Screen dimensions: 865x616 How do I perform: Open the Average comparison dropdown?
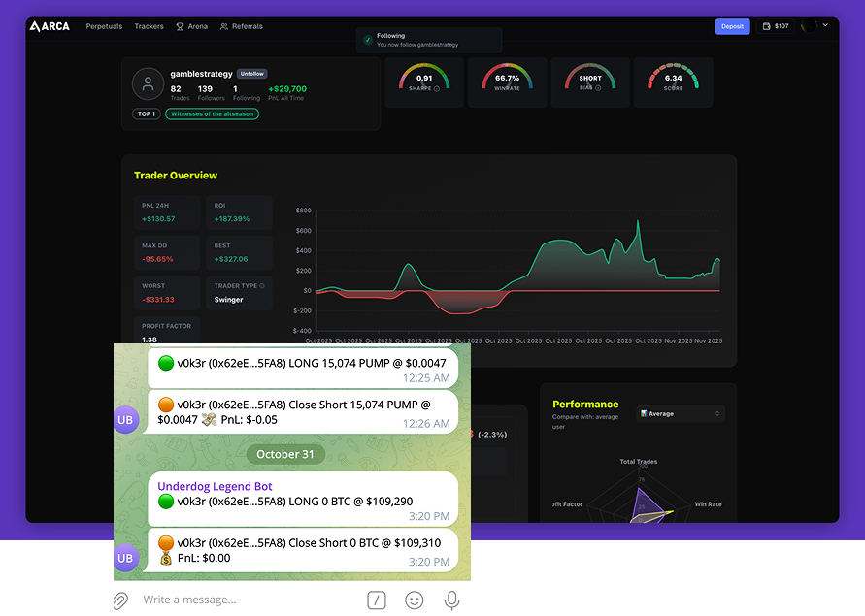681,413
